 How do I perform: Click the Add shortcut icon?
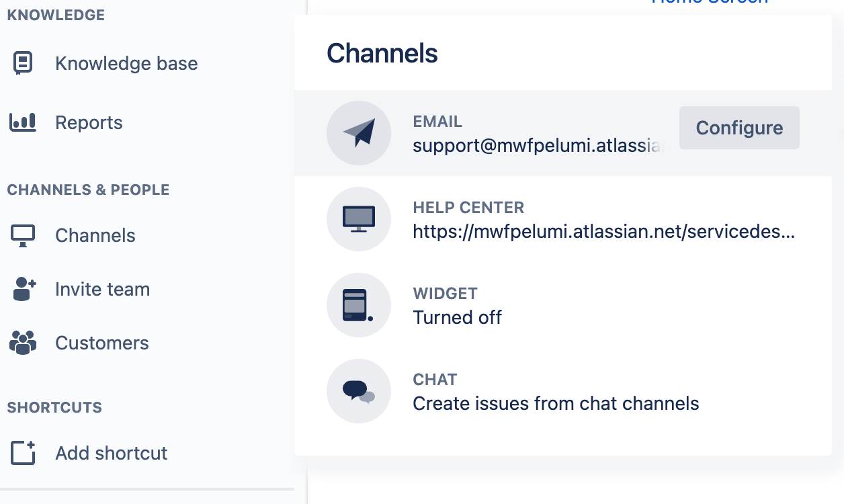23,452
